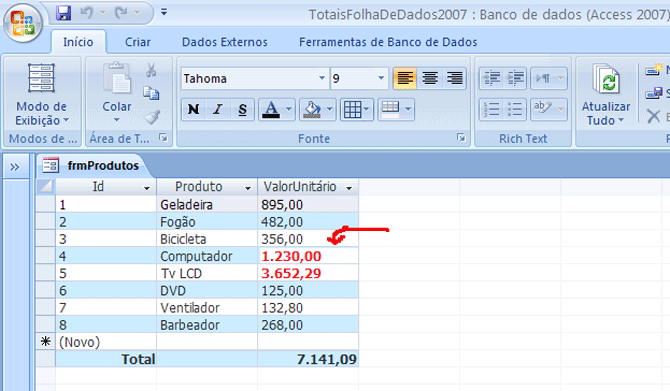The height and width of the screenshot is (391, 670).
Task: Open the fill color dropdown arrow
Action: coord(329,109)
